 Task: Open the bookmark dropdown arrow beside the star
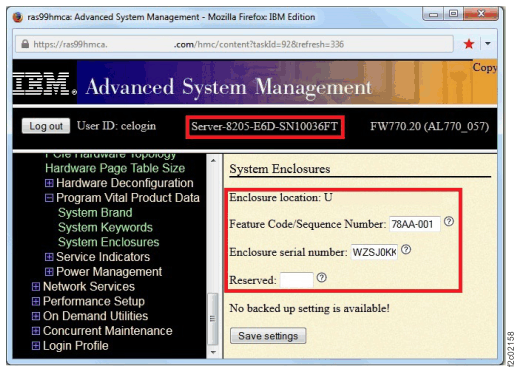click(488, 44)
